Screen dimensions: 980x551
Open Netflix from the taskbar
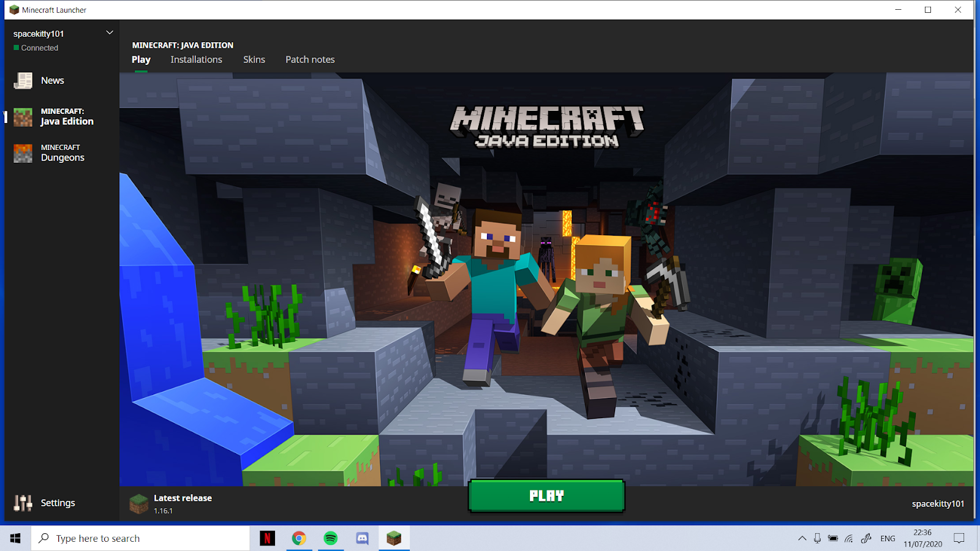(x=267, y=538)
